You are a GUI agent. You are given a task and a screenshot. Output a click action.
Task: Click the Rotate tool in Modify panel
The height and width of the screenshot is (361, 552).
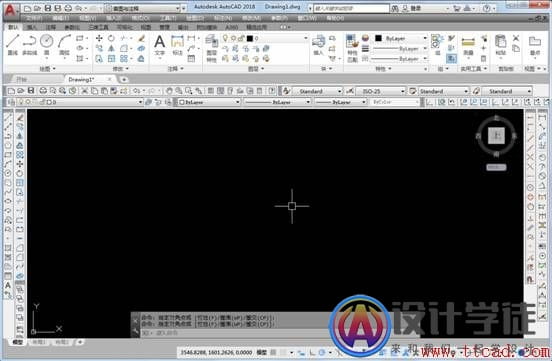(111, 38)
